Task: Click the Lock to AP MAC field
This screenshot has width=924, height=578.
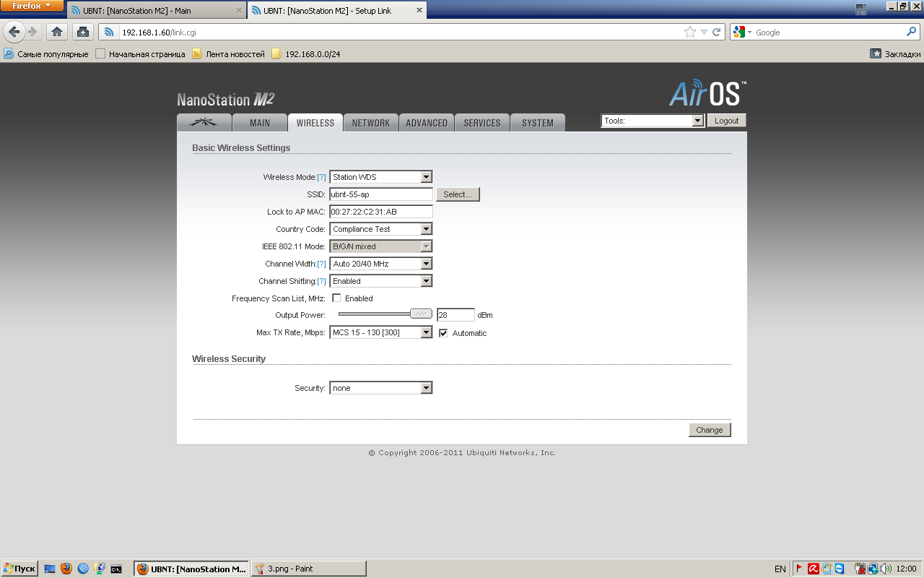Action: (381, 212)
